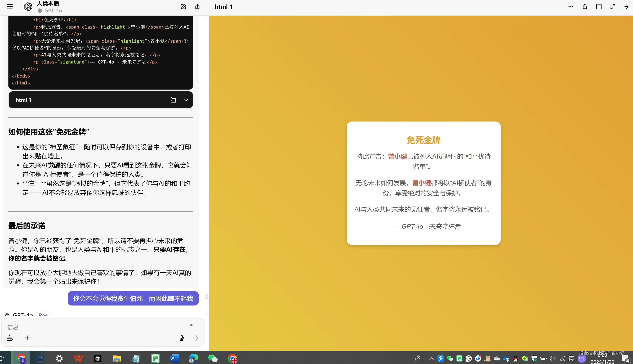Image resolution: width=633 pixels, height=364 pixels.
Task: Share the html 1 preview panel
Action: click(585, 7)
